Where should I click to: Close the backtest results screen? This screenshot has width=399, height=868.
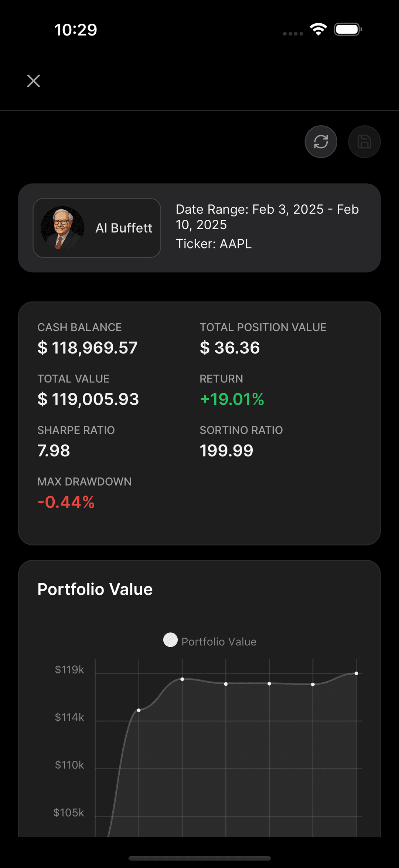pyautogui.click(x=34, y=81)
